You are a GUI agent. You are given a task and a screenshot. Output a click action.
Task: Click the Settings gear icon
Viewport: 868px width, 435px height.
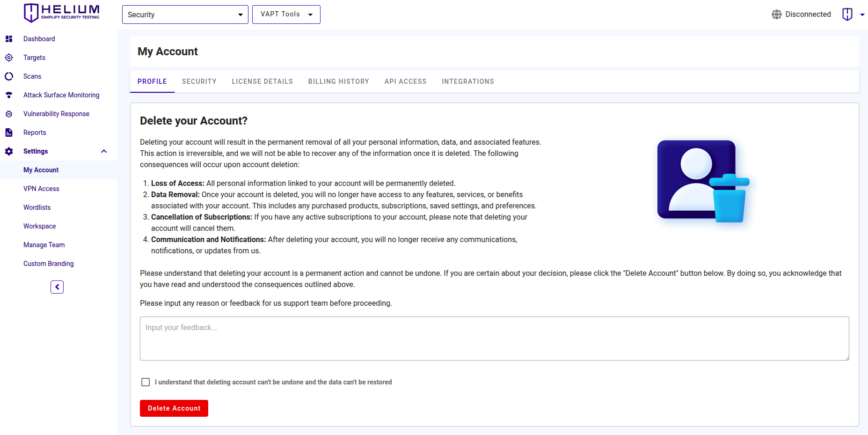[9, 151]
